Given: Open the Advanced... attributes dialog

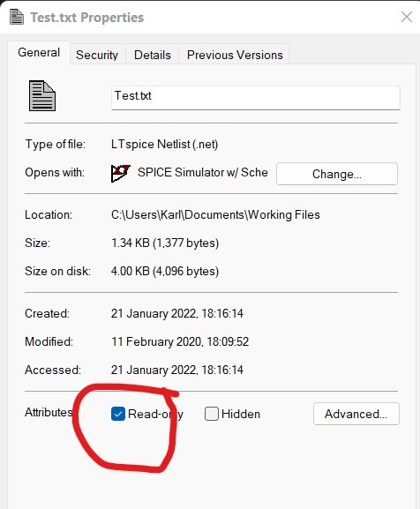Looking at the screenshot, I should 356,414.
